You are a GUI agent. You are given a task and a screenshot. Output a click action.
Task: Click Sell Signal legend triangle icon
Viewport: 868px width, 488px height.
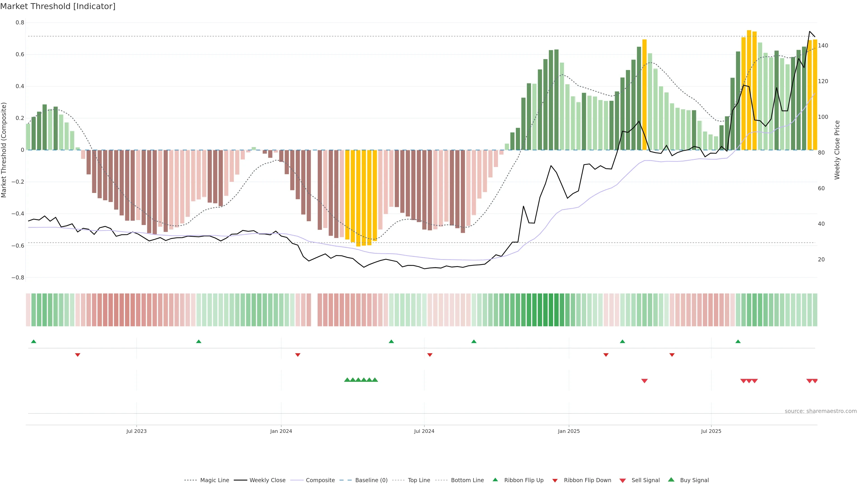pyautogui.click(x=623, y=481)
